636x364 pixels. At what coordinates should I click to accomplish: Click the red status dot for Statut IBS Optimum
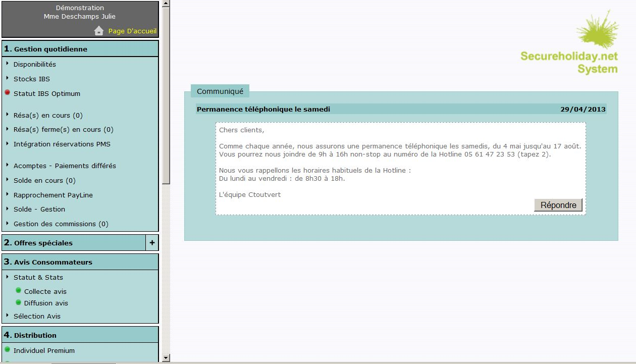8,93
